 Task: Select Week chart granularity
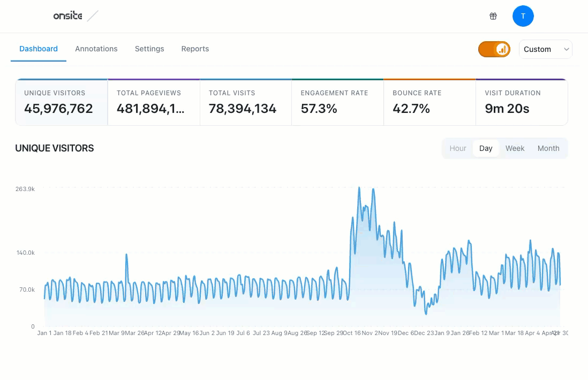click(x=515, y=148)
